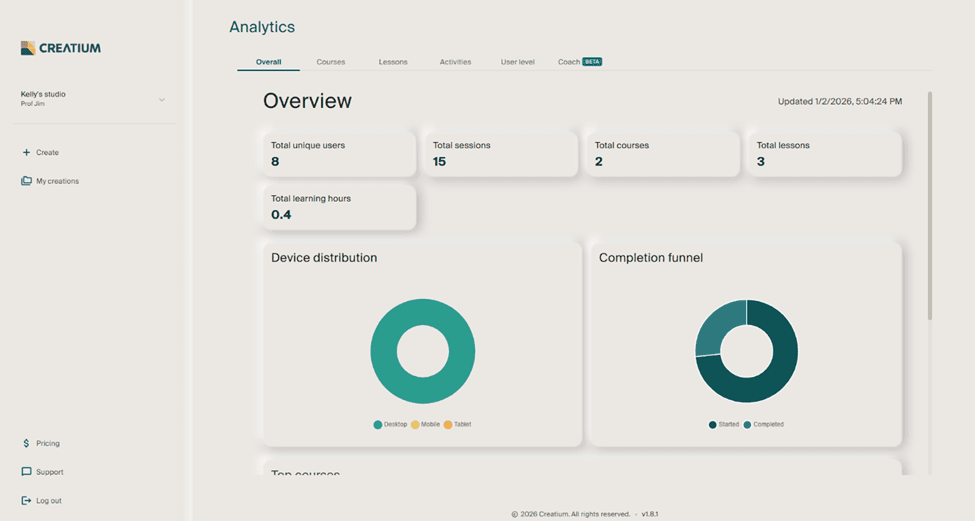This screenshot has width=975, height=521.
Task: Click the Total courses card
Action: [663, 154]
